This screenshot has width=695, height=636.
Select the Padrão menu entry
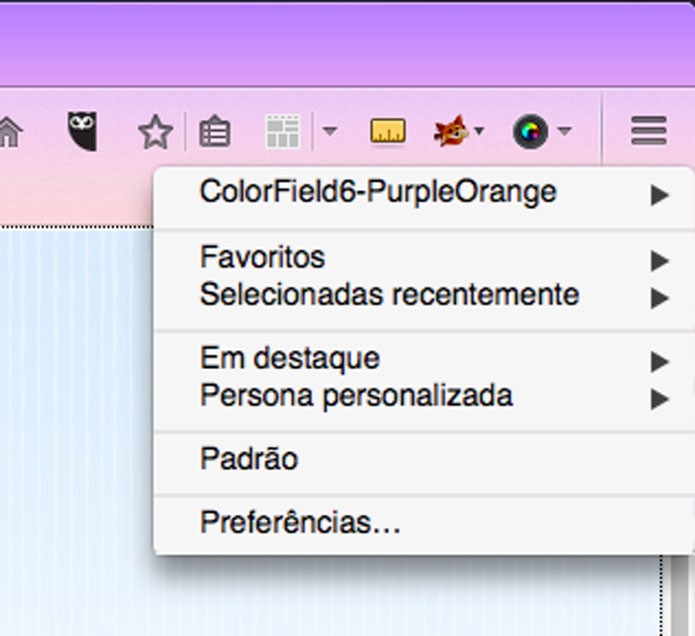pos(424,459)
